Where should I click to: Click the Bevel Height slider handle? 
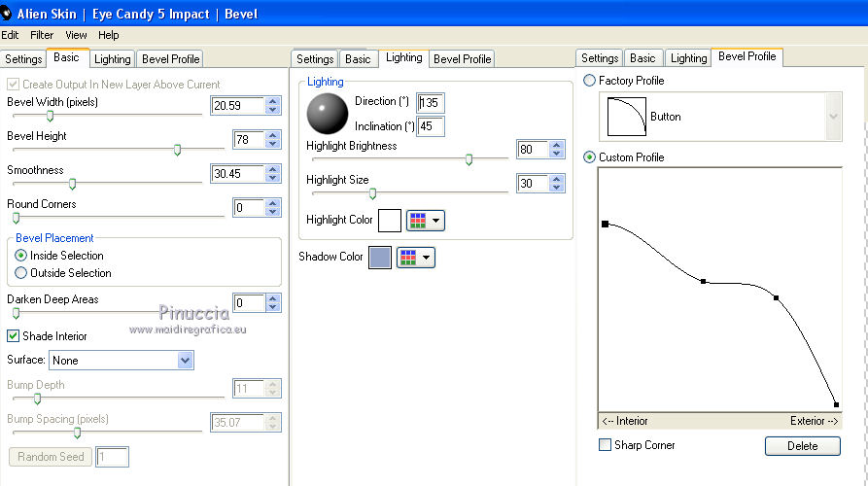click(177, 150)
